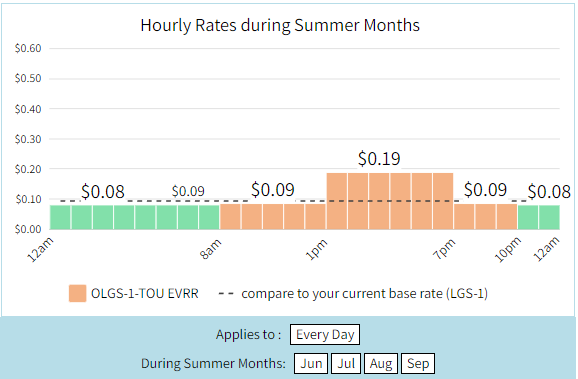This screenshot has width=578, height=379.
Task: Select the Jul month button
Action: [x=346, y=364]
